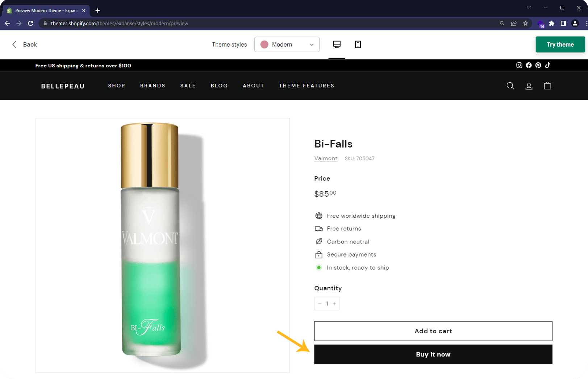Click the $85.00 price
The height and width of the screenshot is (379, 588).
point(325,193)
